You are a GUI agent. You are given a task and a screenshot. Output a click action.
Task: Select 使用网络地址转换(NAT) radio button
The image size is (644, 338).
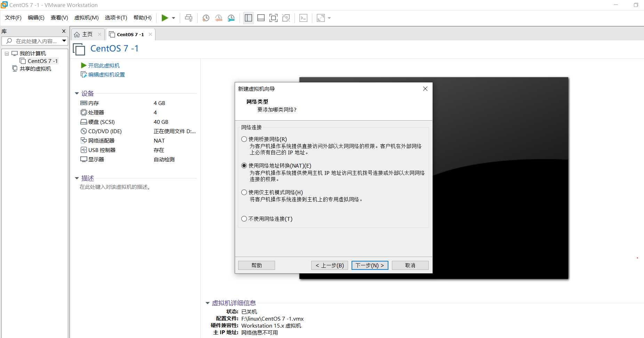(x=244, y=166)
